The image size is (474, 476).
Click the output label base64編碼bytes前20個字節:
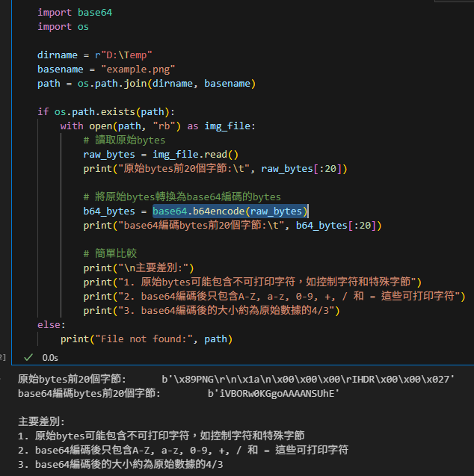[89, 393]
